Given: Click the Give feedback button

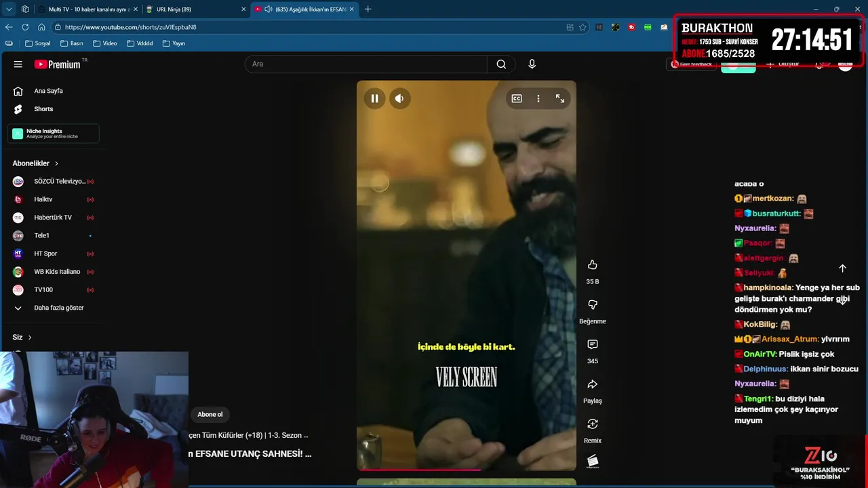Looking at the screenshot, I should (x=692, y=64).
